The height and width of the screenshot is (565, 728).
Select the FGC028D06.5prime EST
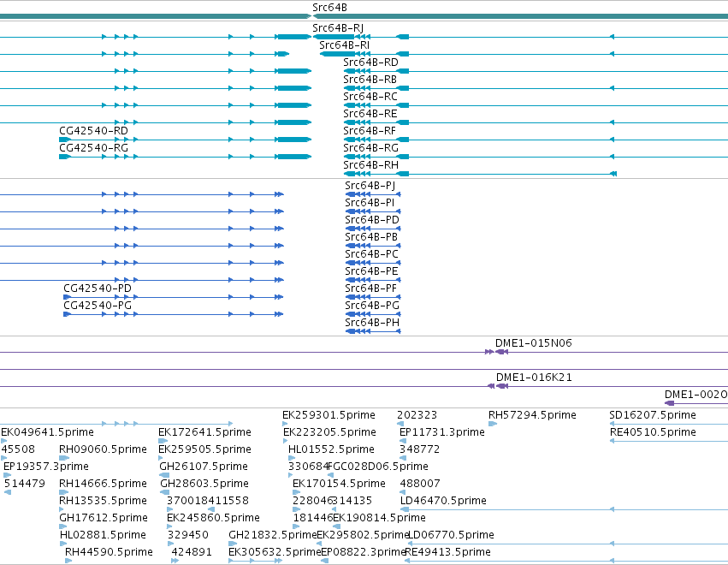click(378, 467)
